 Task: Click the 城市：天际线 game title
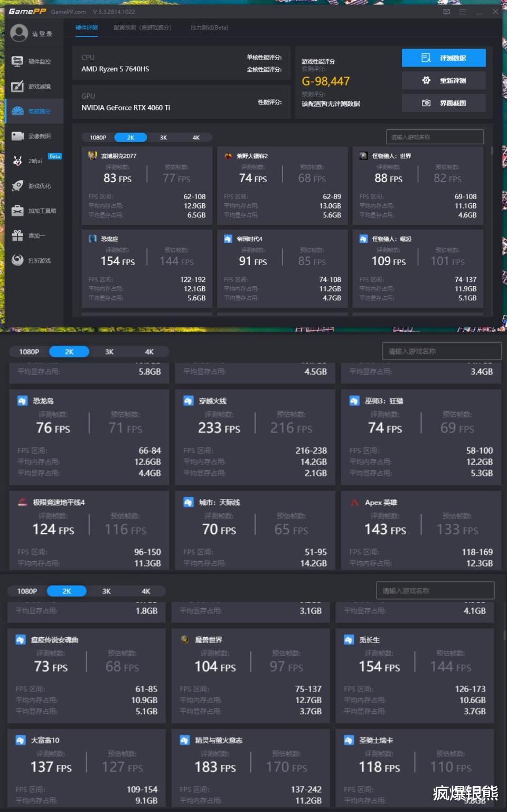click(x=220, y=502)
